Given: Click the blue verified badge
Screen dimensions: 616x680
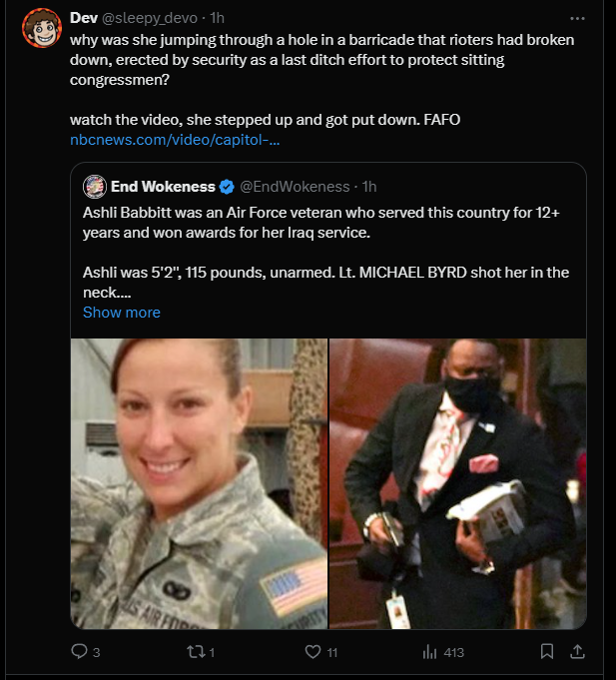Looking at the screenshot, I should 227,187.
